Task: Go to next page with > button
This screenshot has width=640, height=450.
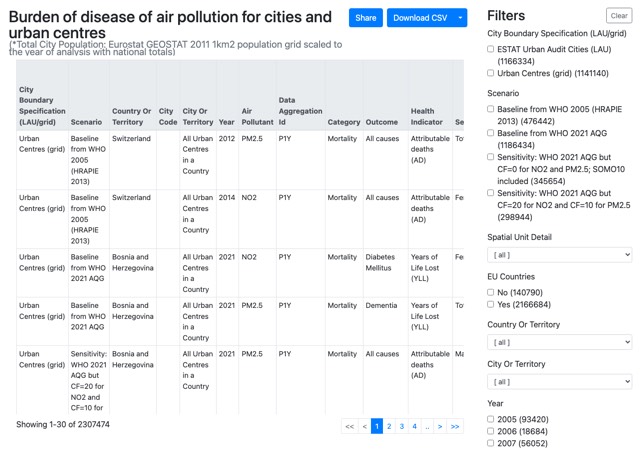Action: (x=440, y=426)
